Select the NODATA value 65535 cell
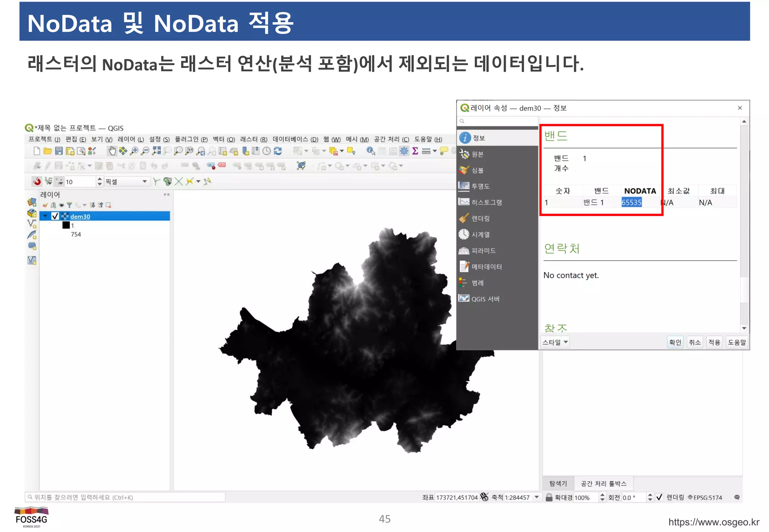 coord(632,203)
